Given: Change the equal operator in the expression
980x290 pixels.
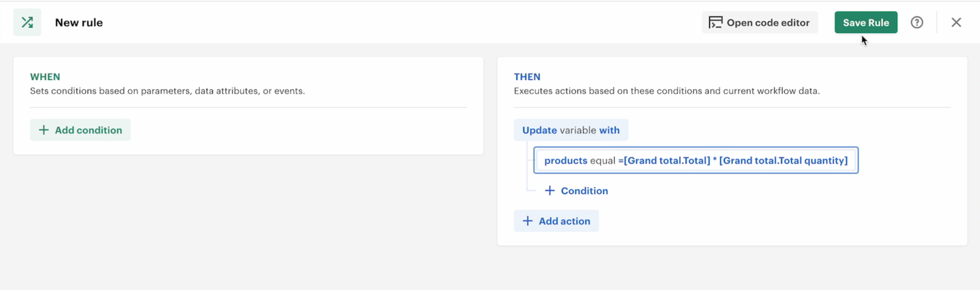Looking at the screenshot, I should pyautogui.click(x=602, y=161).
